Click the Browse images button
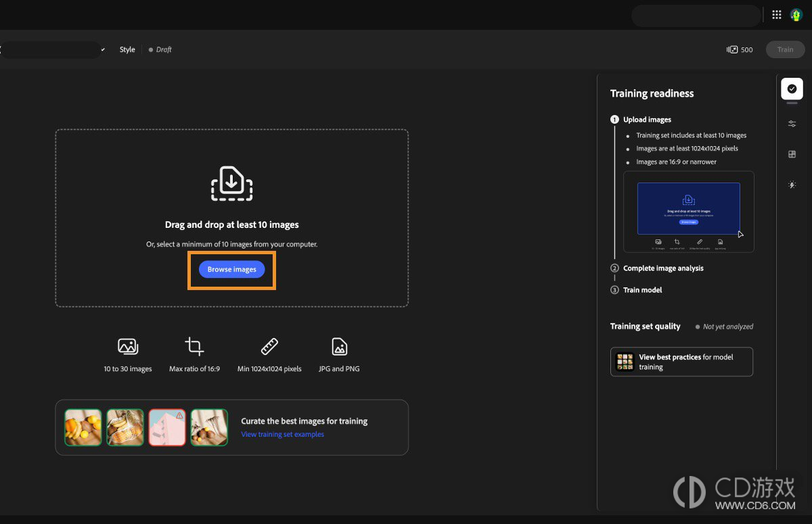This screenshot has height=524, width=812. [231, 269]
